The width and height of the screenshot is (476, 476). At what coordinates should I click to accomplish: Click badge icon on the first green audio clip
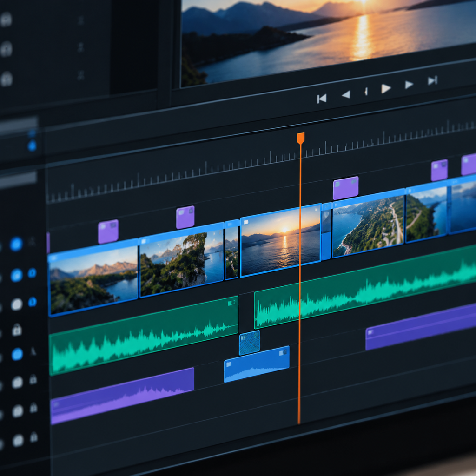(x=231, y=303)
